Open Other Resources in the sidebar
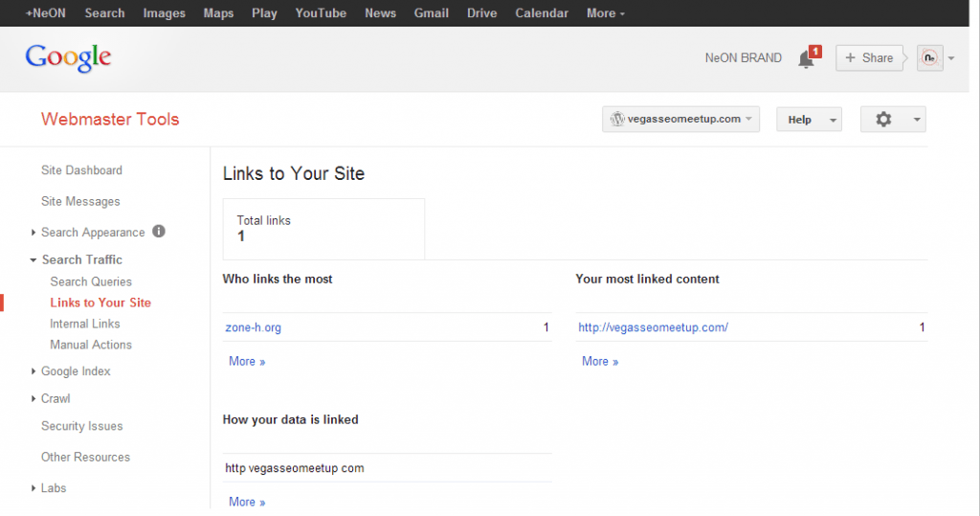Viewport: 980px width, 516px height. (x=85, y=458)
